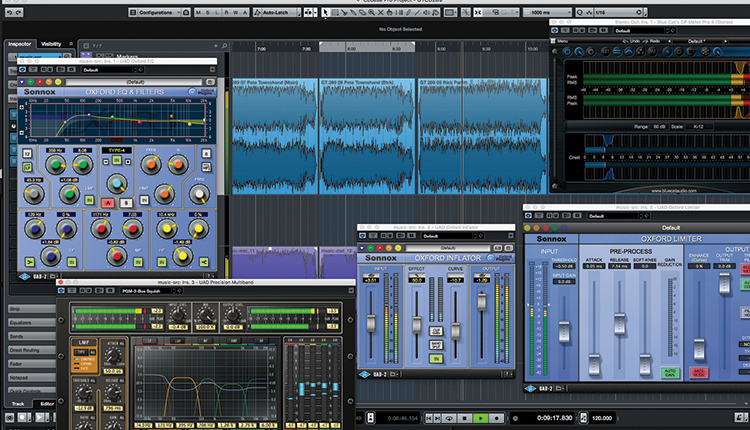Click Clip 0 dB button in Oxford Inflator

(436, 331)
